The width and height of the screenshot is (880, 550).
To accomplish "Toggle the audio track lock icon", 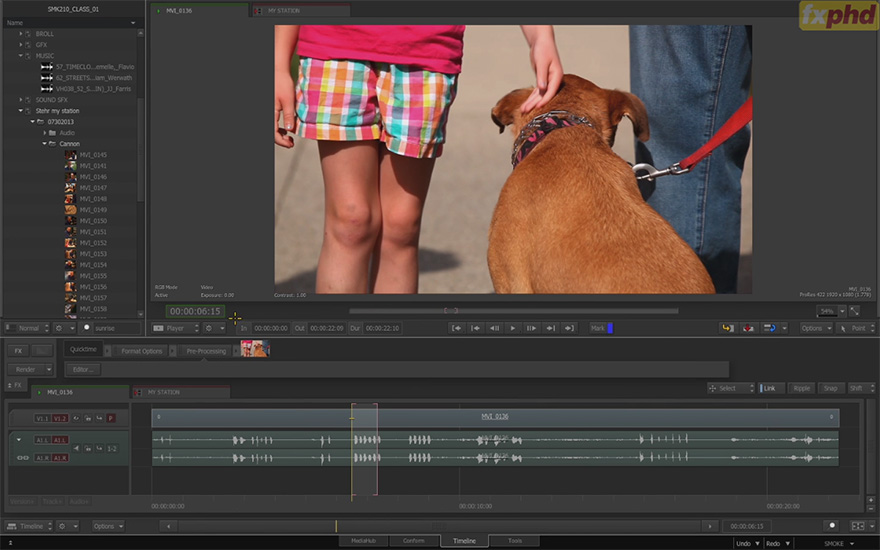I will tap(88, 448).
